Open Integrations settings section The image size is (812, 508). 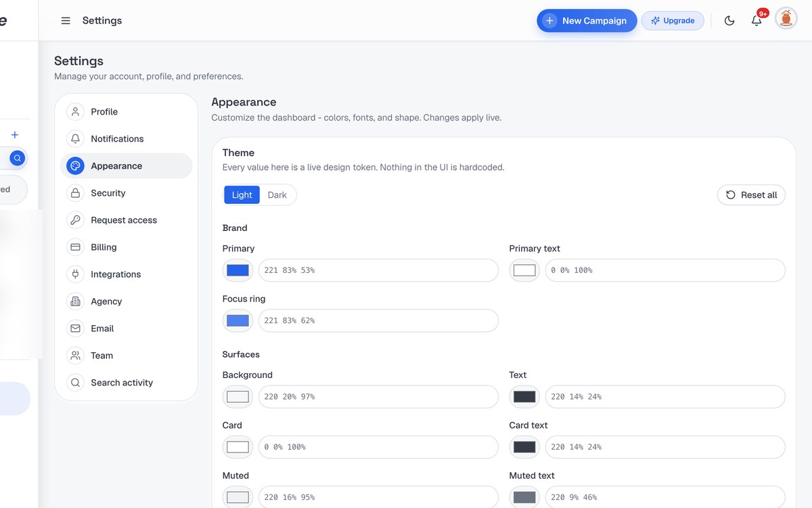(127, 274)
